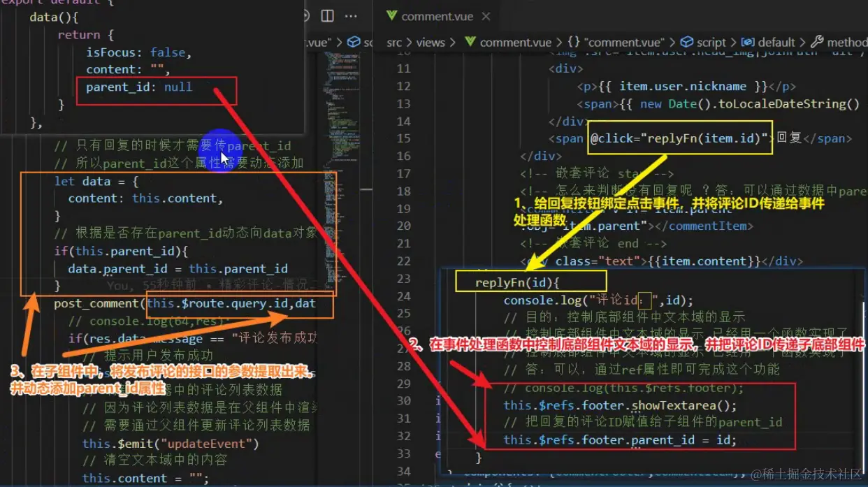The width and height of the screenshot is (868, 487).
Task: Click content: this.content in left editor
Action: (x=146, y=198)
